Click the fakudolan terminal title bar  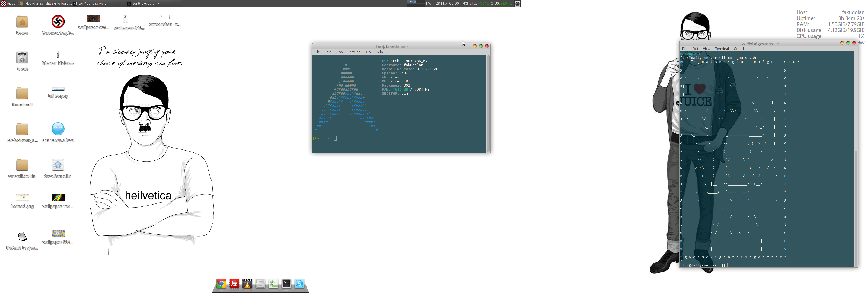[x=392, y=47]
